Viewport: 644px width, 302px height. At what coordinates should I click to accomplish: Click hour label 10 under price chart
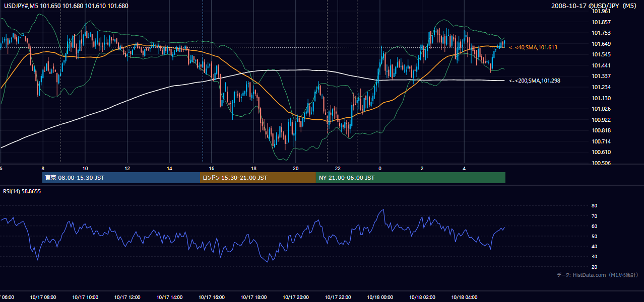point(85,169)
